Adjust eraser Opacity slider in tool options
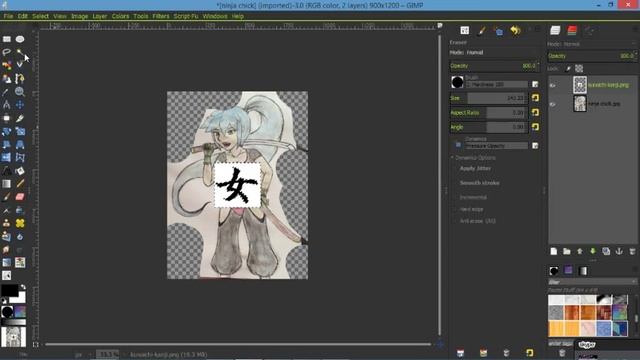Screen dimensions: 640x360 coord(494,66)
